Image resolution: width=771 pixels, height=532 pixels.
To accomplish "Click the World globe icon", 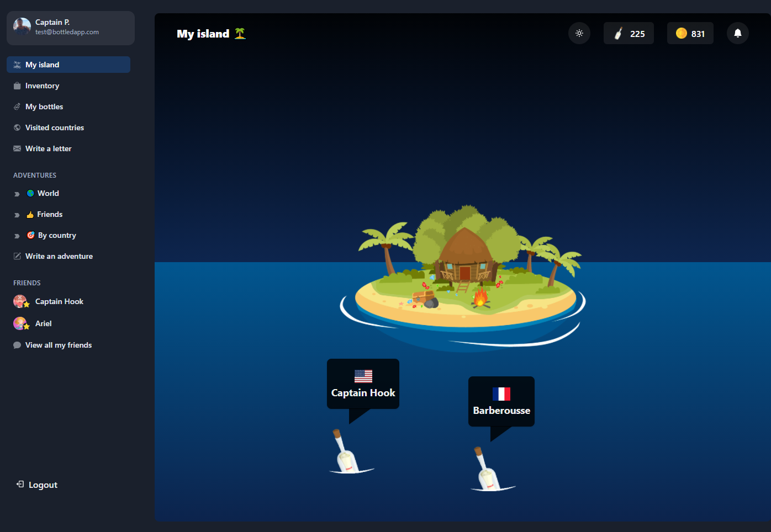I will coord(30,193).
